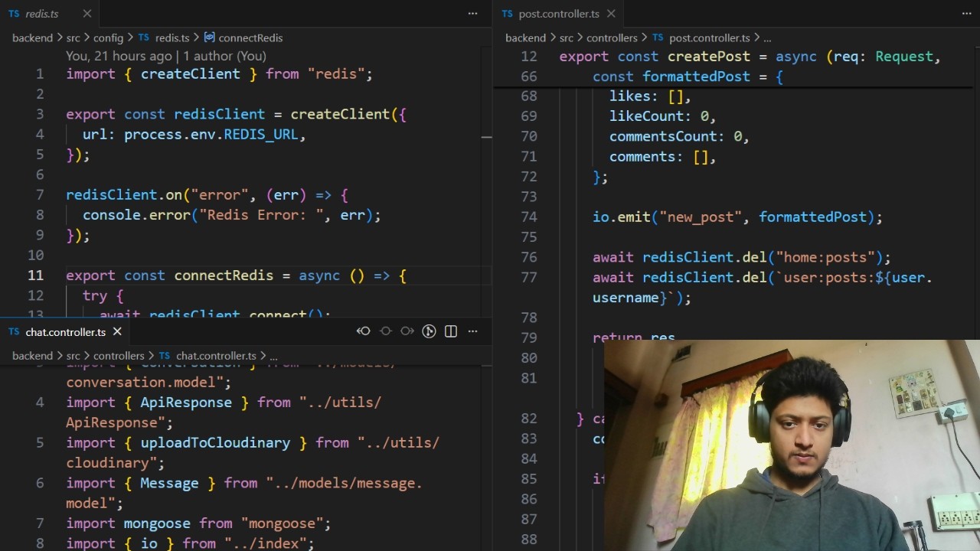Open previous change in chat.controller.ts editor
This screenshot has width=980, height=551.
coord(364,331)
